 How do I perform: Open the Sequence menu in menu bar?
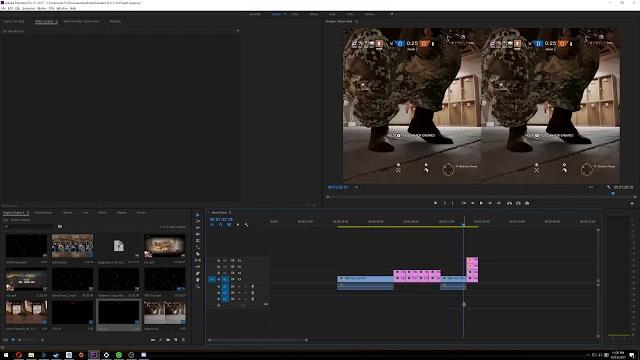[x=29, y=8]
